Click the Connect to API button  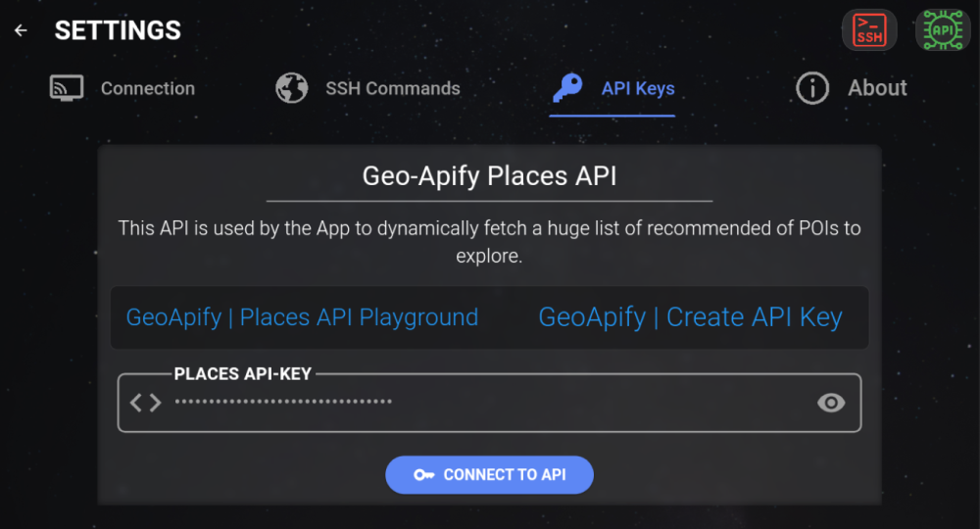point(489,475)
